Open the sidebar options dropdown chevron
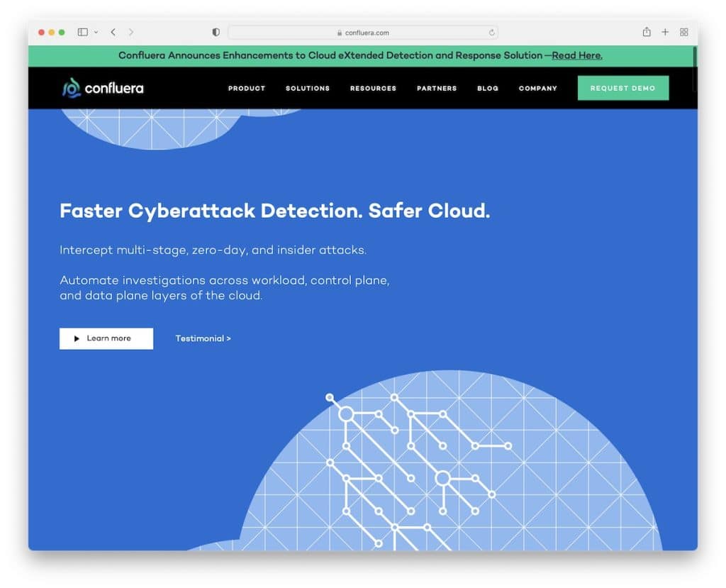The image size is (726, 588). point(96,32)
